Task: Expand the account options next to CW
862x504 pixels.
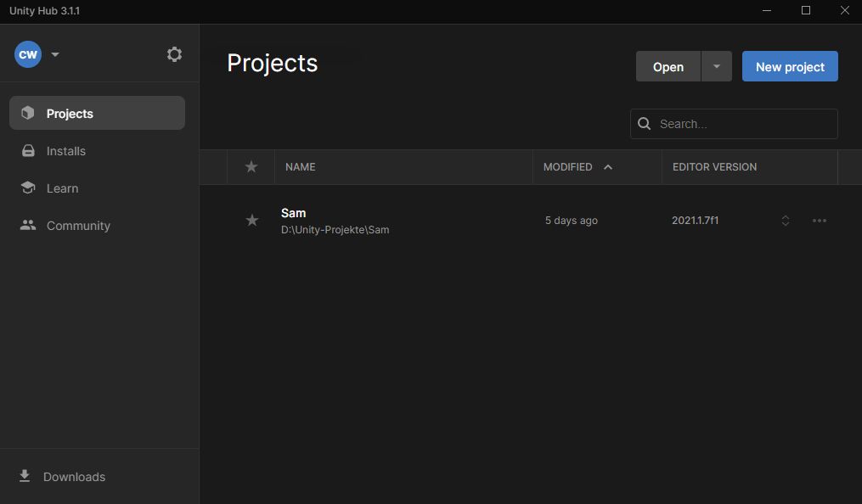Action: pos(54,54)
